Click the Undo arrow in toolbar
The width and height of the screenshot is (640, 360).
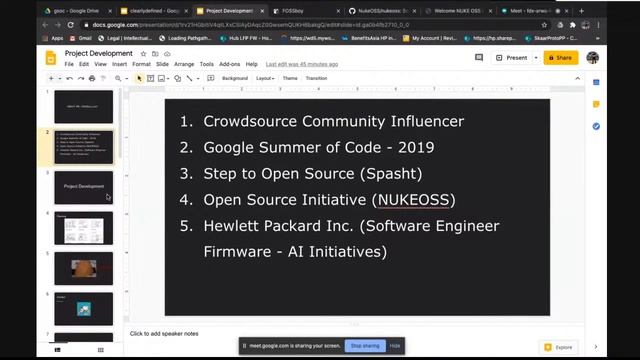click(70, 78)
